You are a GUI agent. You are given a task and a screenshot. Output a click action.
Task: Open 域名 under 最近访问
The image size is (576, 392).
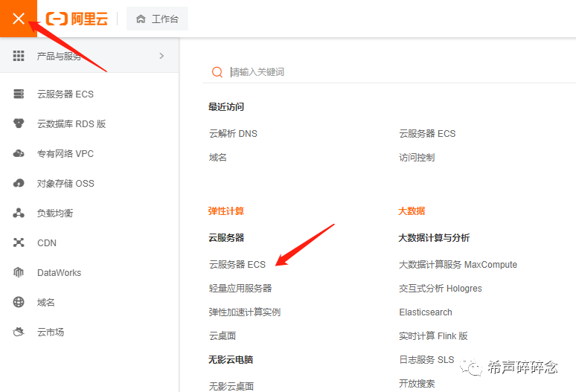tap(218, 158)
